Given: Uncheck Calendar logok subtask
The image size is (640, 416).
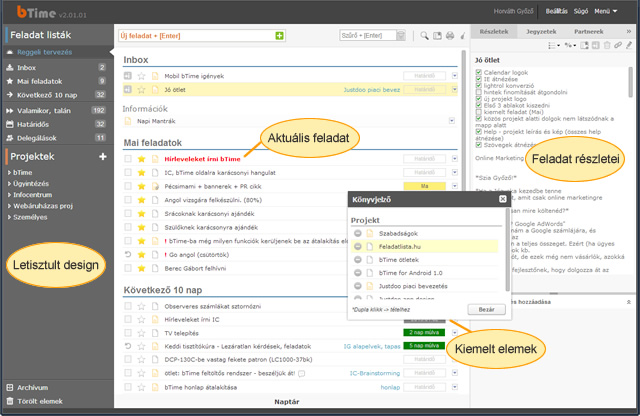Looking at the screenshot, I should pos(478,72).
